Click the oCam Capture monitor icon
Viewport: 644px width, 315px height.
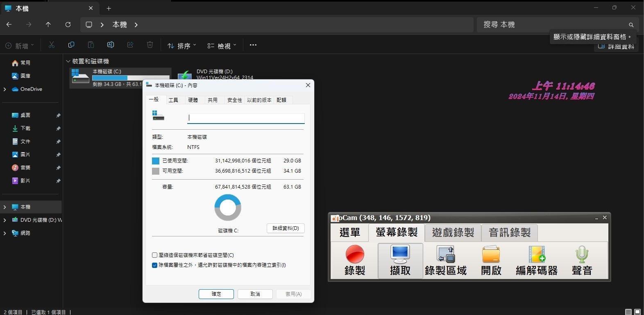point(400,255)
